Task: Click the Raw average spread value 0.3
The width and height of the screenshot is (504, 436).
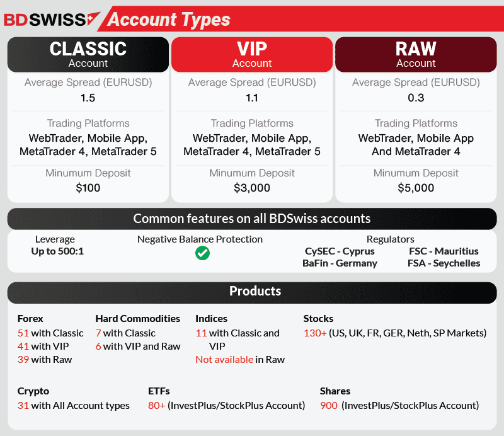Action: click(416, 98)
